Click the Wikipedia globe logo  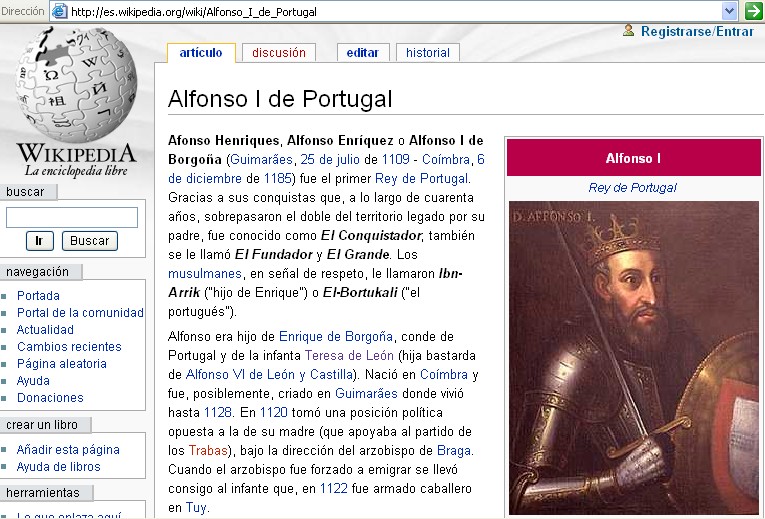76,83
